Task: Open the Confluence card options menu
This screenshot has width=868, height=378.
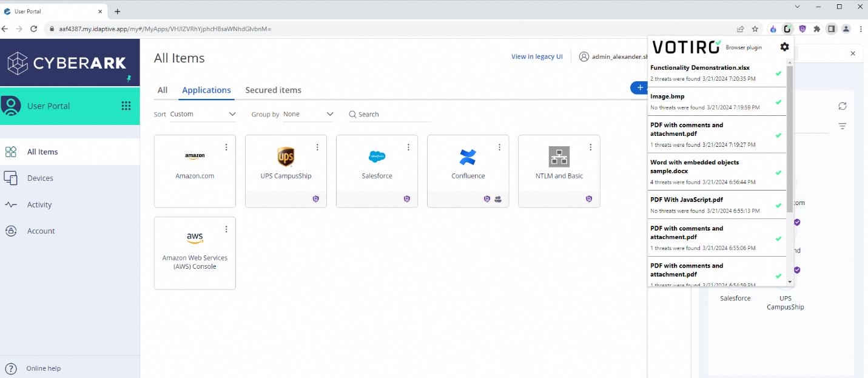Action: click(499, 147)
